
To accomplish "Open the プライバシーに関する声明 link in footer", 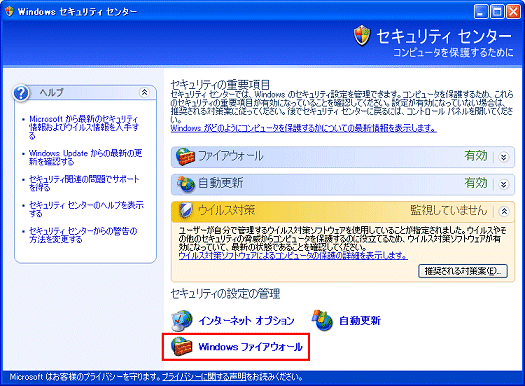I will [x=205, y=377].
